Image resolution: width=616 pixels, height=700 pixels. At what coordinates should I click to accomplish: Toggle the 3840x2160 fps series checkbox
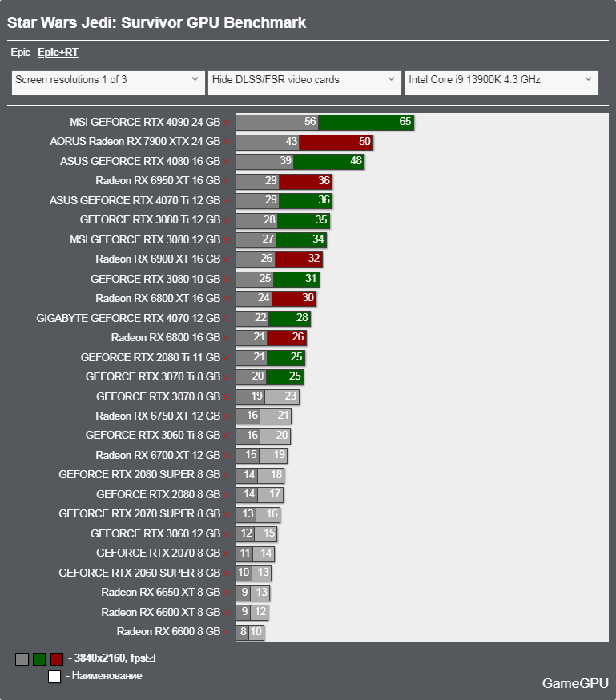pyautogui.click(x=151, y=658)
